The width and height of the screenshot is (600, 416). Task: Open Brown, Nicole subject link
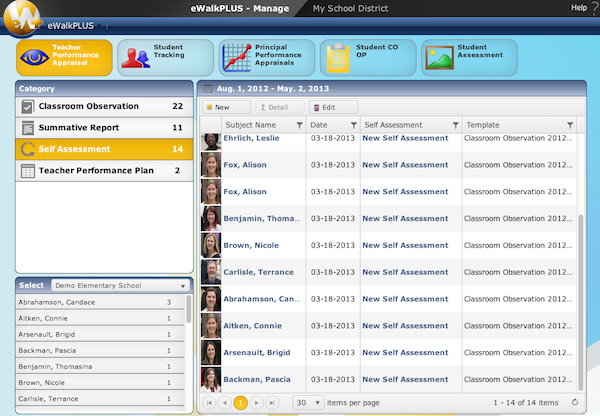(x=251, y=245)
